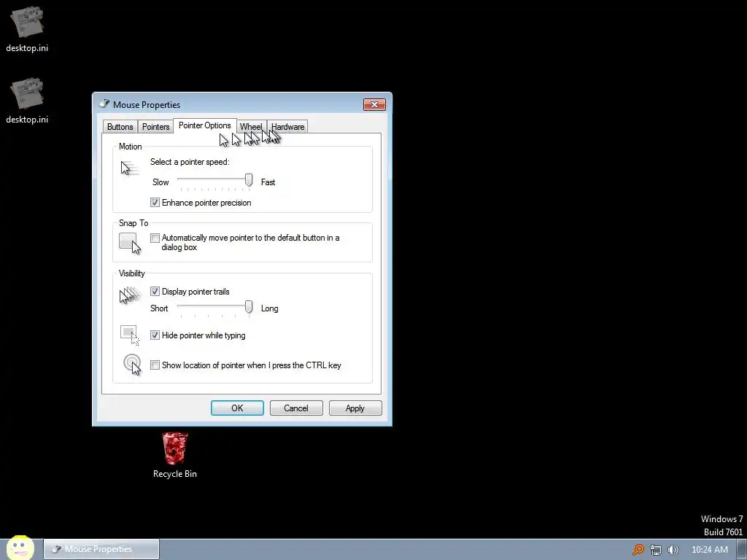Select the Recycle Bin desktop icon
The height and width of the screenshot is (560, 747).
click(175, 455)
